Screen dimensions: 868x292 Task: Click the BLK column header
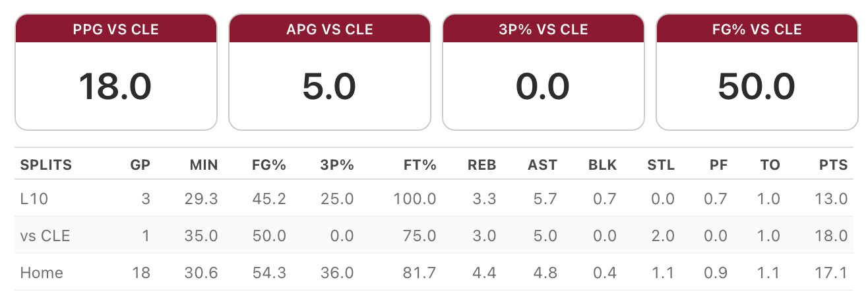coord(603,165)
